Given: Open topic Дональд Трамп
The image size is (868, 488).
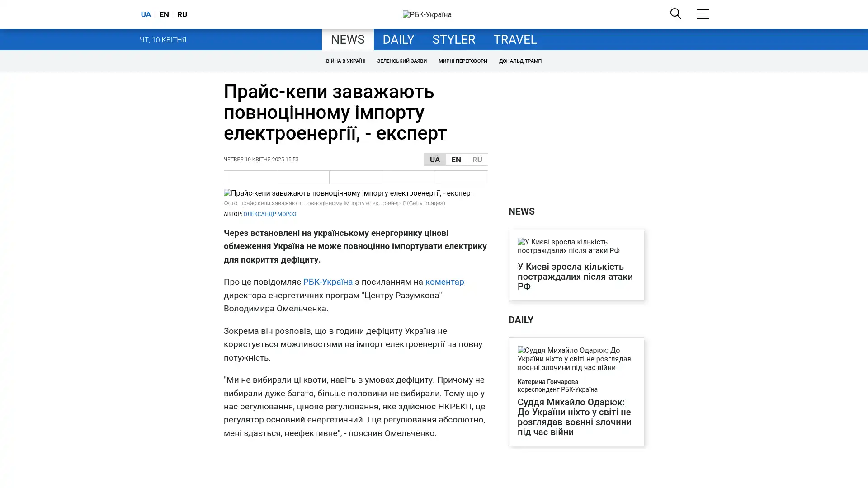Looking at the screenshot, I should (520, 61).
